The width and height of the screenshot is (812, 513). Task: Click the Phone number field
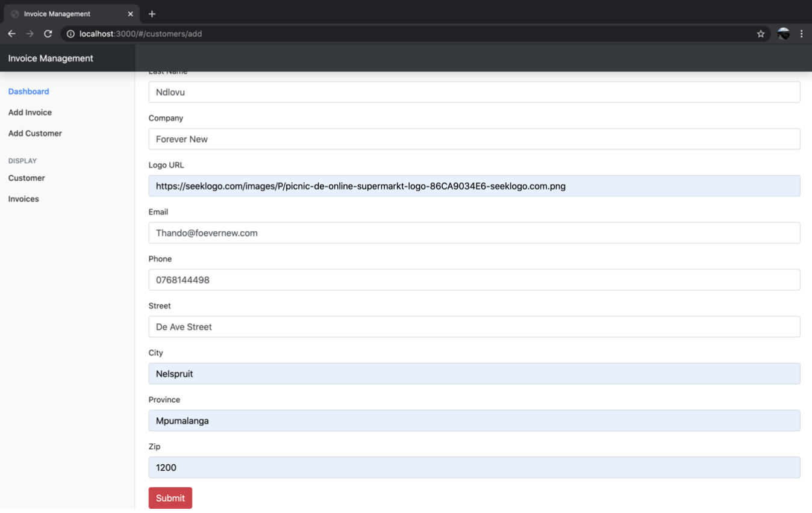tap(422, 279)
